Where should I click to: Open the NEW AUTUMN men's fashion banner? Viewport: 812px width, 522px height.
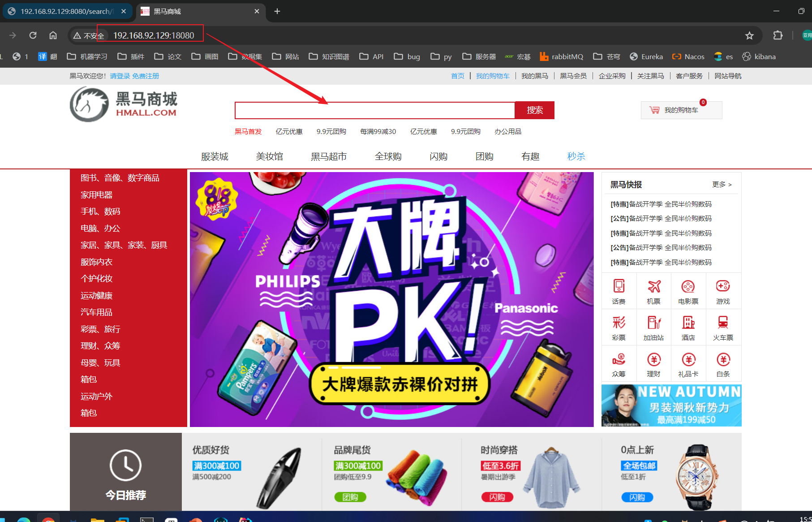pyautogui.click(x=671, y=406)
